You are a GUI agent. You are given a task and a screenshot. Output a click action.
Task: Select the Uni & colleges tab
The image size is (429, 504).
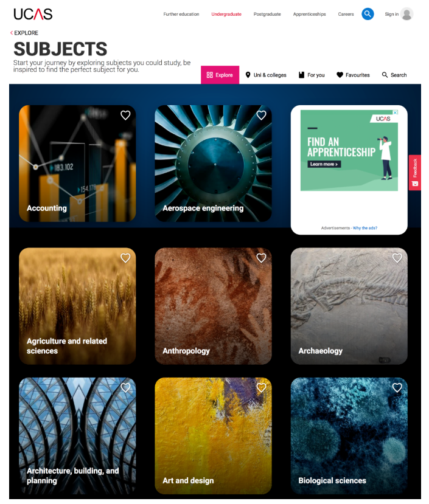click(266, 75)
